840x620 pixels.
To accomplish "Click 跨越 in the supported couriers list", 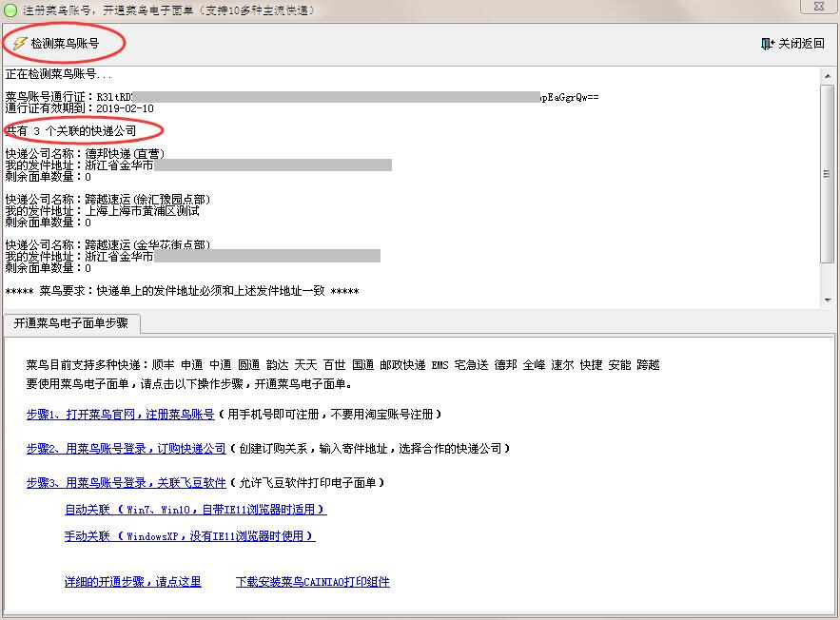I will pyautogui.click(x=648, y=365).
